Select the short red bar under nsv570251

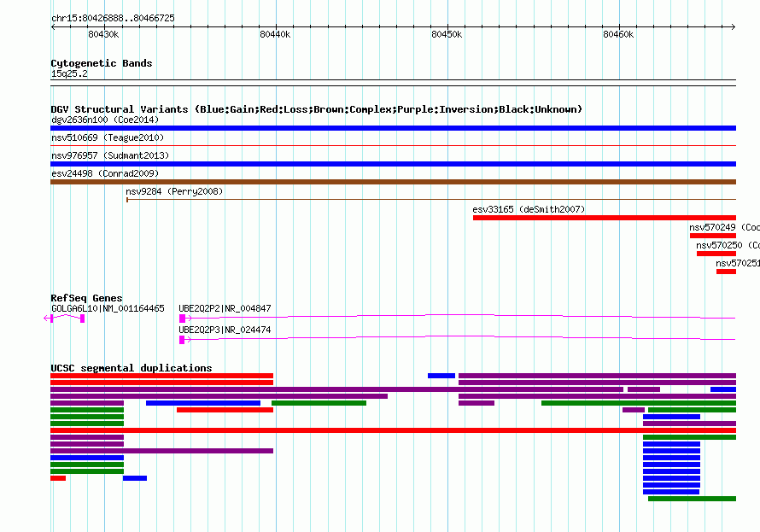[x=726, y=272]
